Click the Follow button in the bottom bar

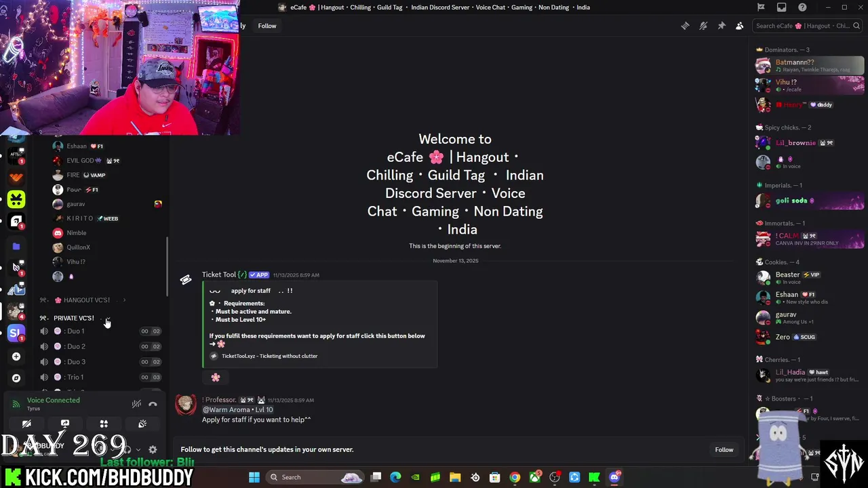point(724,449)
